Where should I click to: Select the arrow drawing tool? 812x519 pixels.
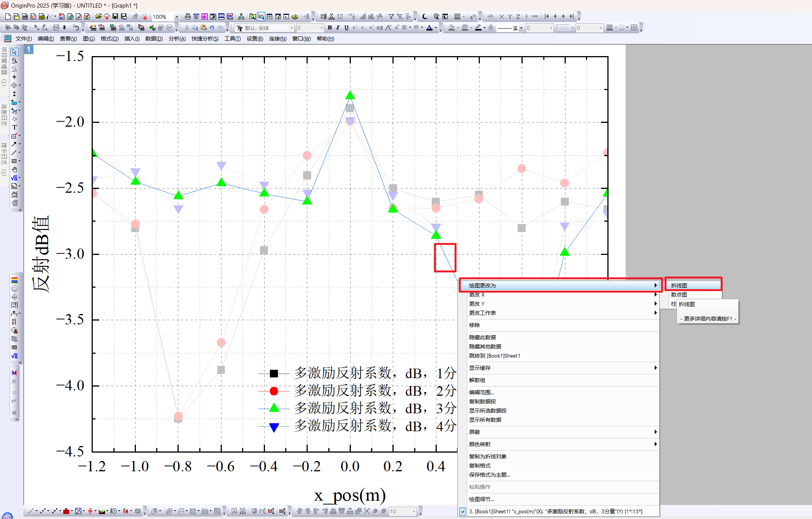click(14, 144)
